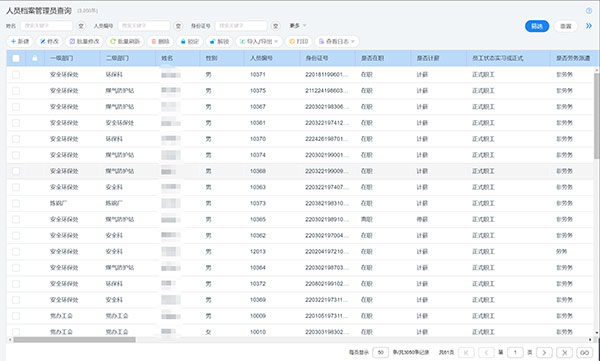The height and width of the screenshot is (361, 600).
Task: Click the 修改 (Edit) pencil button
Action: [50, 41]
